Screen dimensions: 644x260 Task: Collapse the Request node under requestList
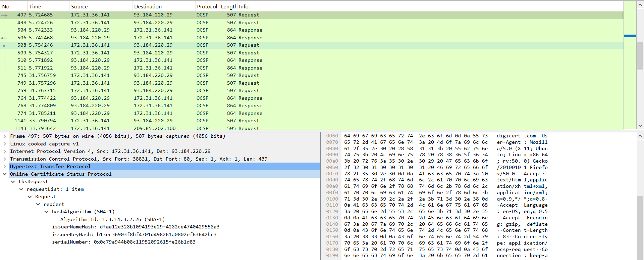(30, 197)
